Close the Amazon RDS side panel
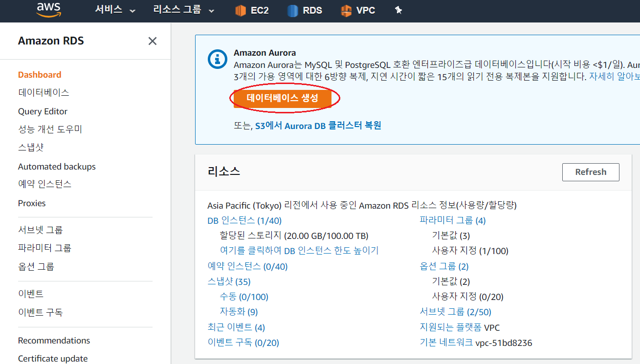Image resolution: width=640 pixels, height=364 pixels. 153,41
